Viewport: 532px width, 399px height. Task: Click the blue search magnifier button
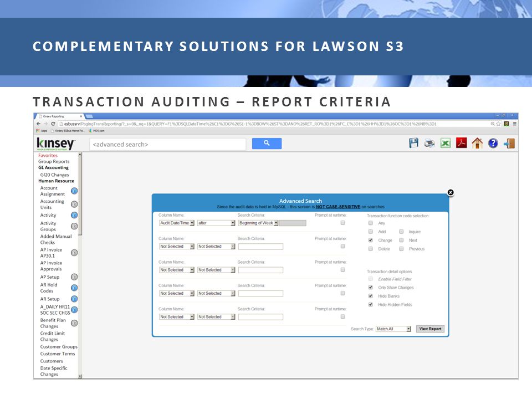click(267, 144)
